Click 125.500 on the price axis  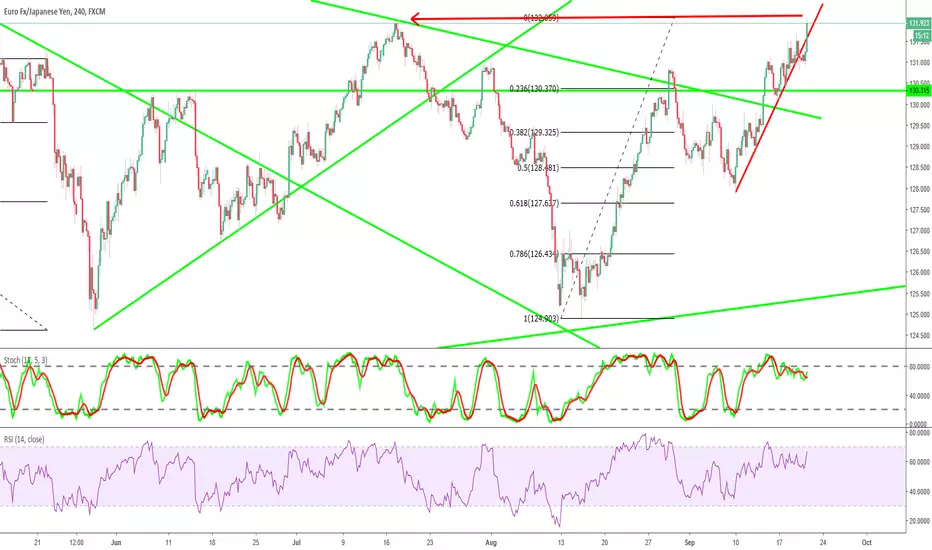(919, 294)
